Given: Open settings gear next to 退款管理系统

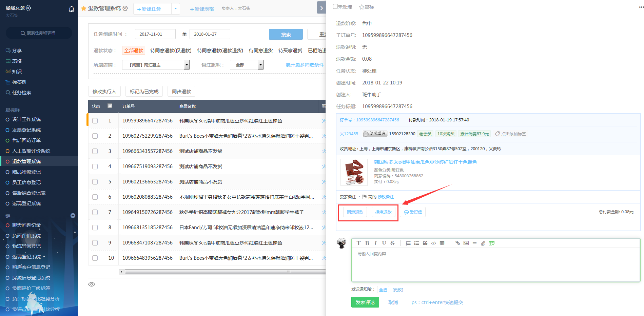Looking at the screenshot, I should (125, 8).
